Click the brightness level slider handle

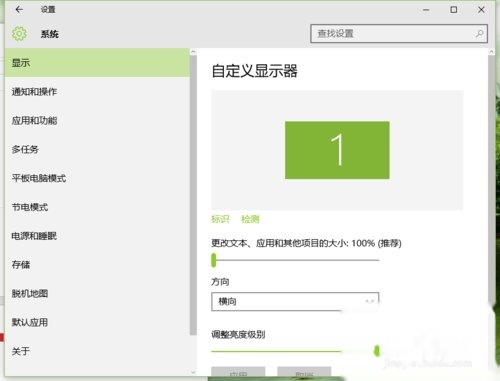[377, 351]
